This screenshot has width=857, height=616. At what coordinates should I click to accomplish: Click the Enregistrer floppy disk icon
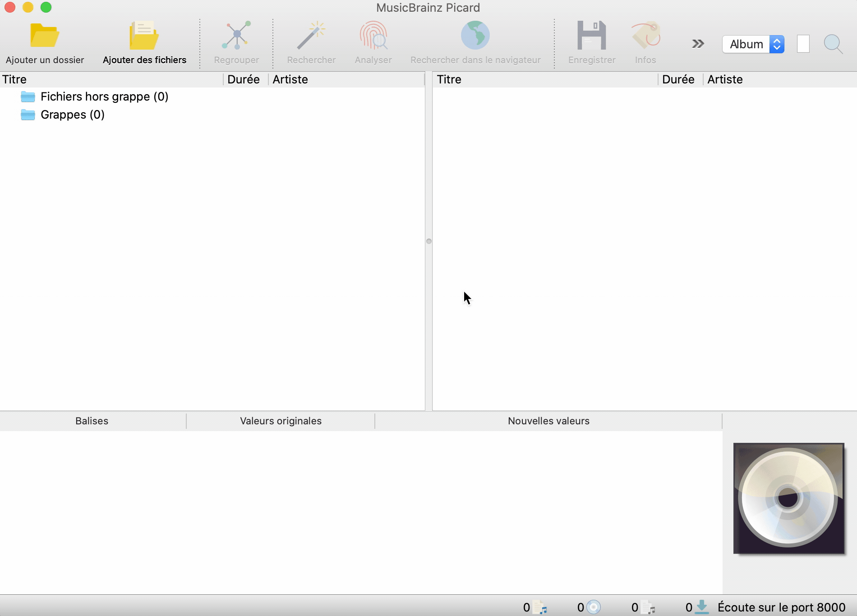tap(592, 35)
